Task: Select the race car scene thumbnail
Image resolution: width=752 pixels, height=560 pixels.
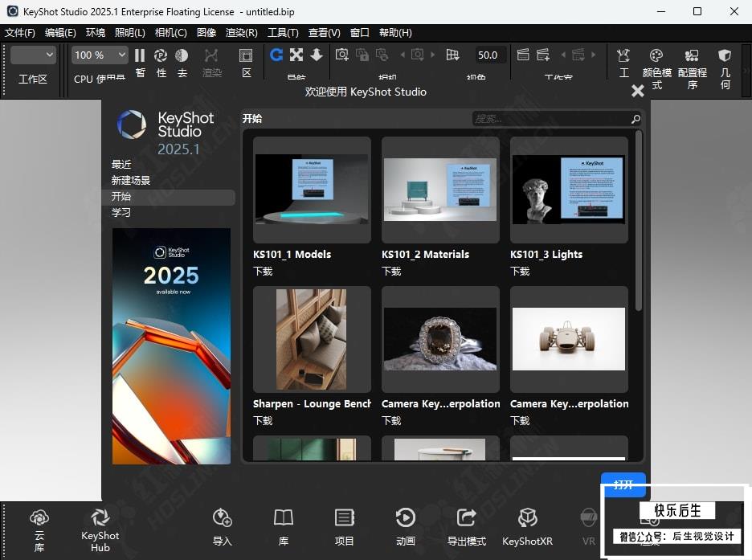Action: click(569, 339)
